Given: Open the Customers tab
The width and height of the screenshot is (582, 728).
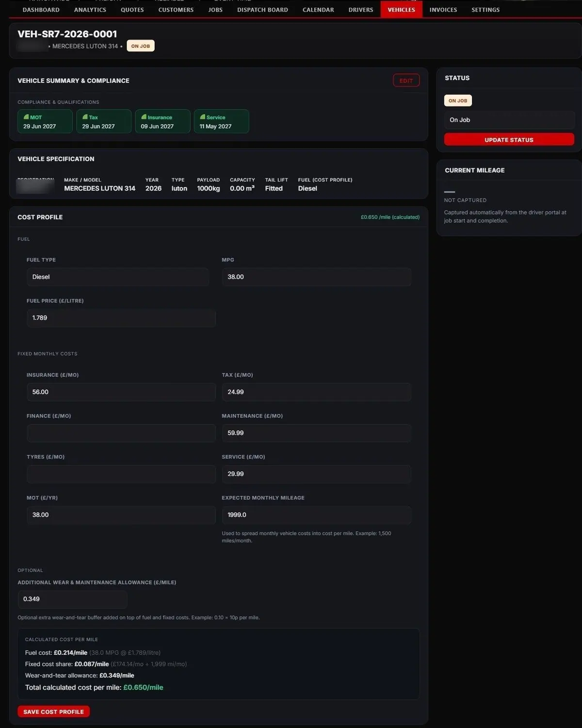Looking at the screenshot, I should click(176, 10).
